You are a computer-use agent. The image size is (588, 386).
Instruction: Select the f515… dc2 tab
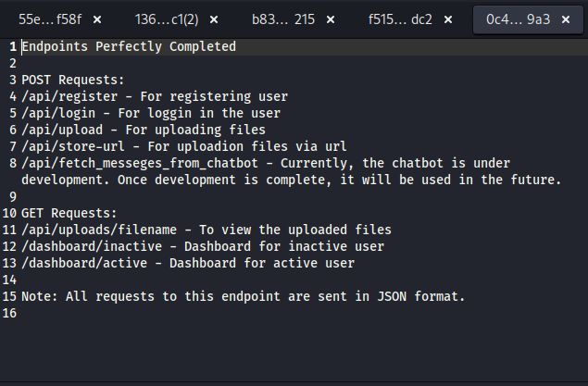click(x=400, y=19)
